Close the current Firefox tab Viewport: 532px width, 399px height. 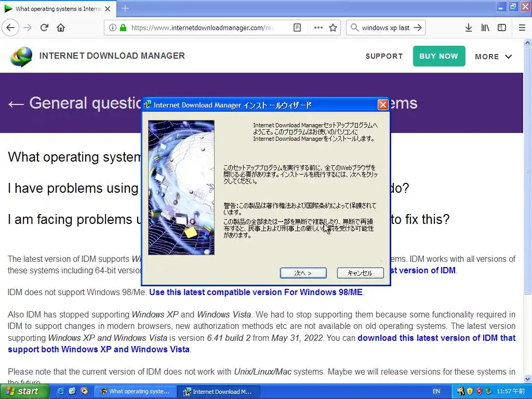pyautogui.click(x=108, y=9)
